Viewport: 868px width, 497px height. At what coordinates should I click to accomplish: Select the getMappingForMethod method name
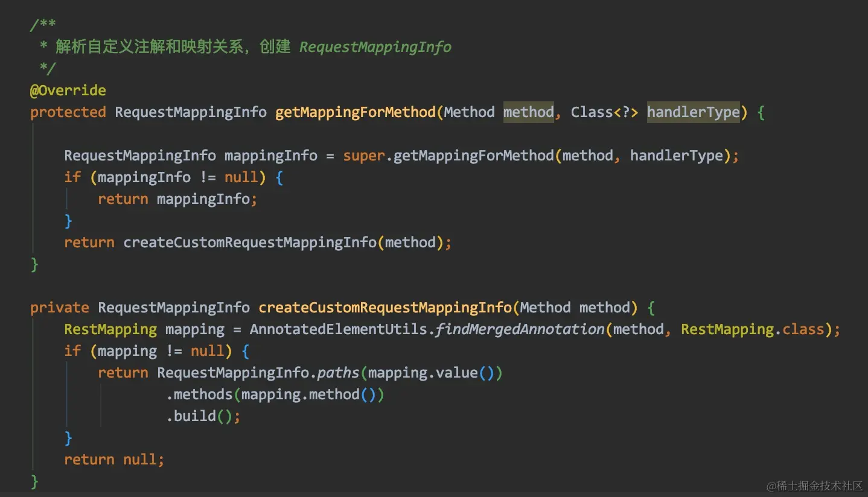click(x=355, y=112)
